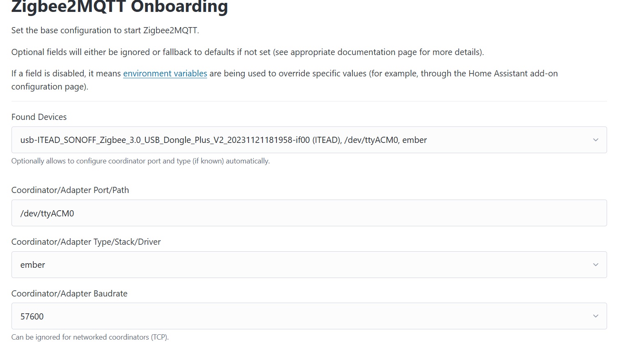This screenshot has width=644, height=347.
Task: Follow the environment variables link
Action: [x=165, y=74]
